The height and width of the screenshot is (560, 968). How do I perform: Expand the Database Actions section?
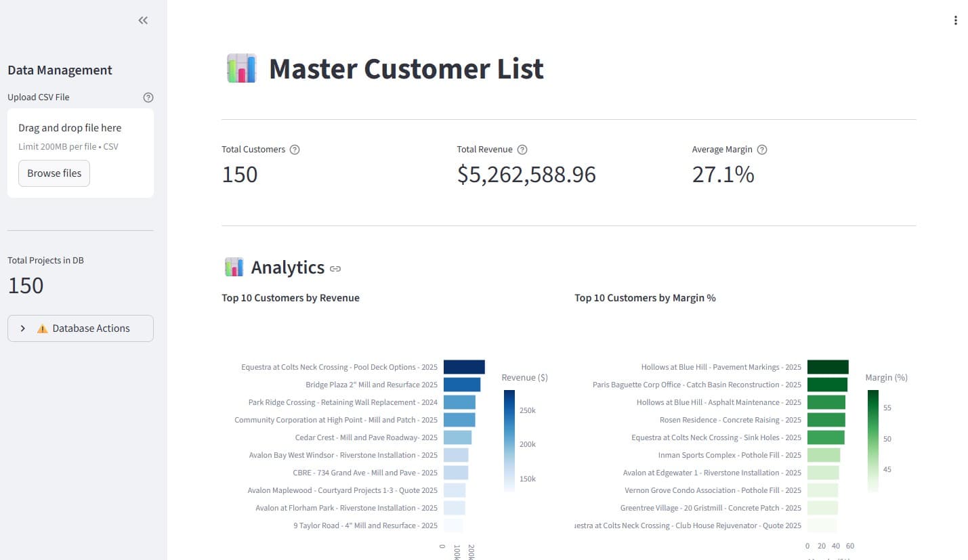pyautogui.click(x=80, y=328)
